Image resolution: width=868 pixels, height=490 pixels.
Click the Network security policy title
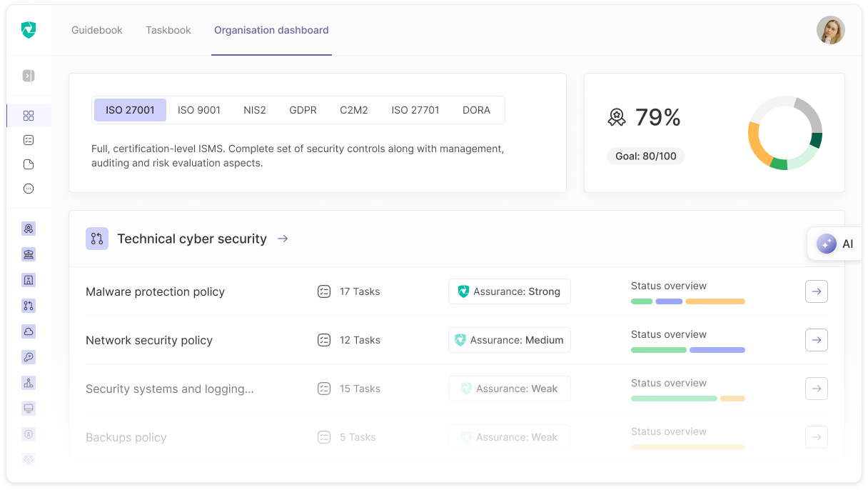149,340
